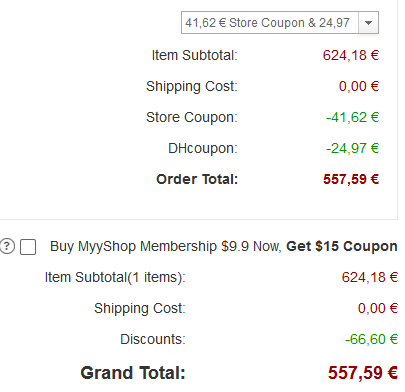Select the 41,62 € Store Coupon combo box
This screenshot has height=392, width=405.
(280, 23)
